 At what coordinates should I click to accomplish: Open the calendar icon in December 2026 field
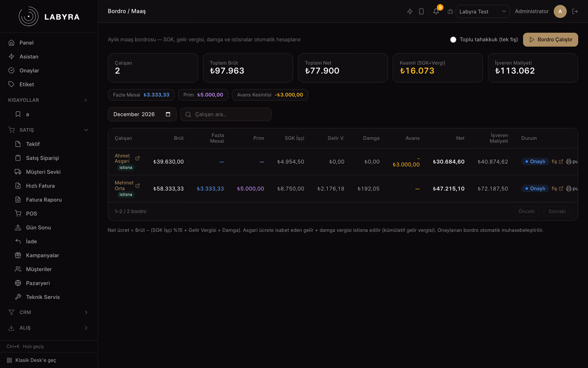pyautogui.click(x=168, y=114)
